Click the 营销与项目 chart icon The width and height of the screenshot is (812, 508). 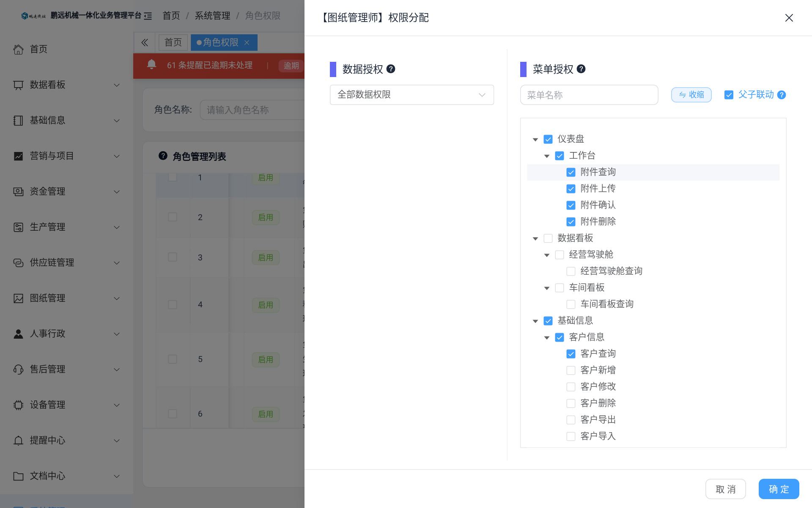click(18, 156)
